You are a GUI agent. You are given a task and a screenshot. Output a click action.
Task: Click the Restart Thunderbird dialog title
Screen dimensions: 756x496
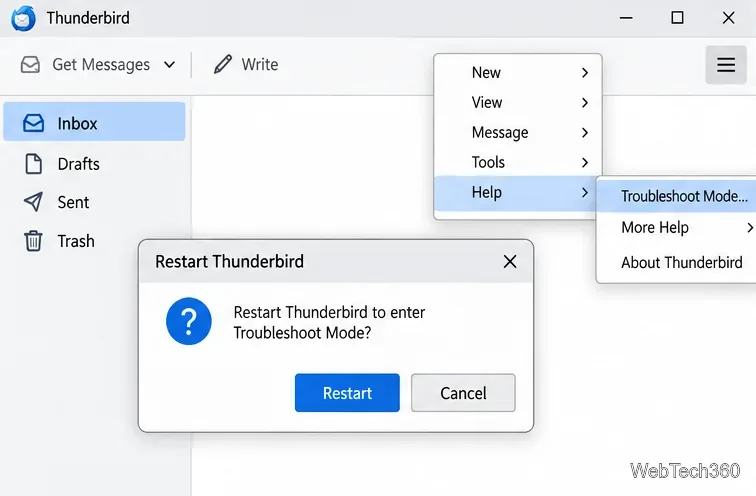point(230,262)
